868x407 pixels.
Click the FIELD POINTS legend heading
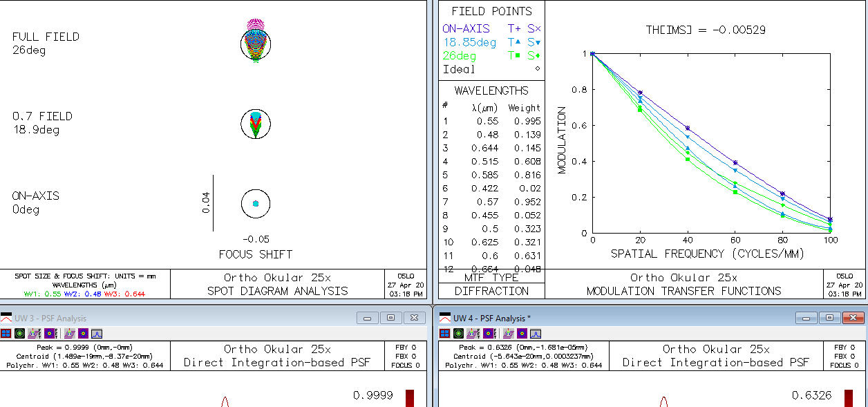(x=492, y=11)
